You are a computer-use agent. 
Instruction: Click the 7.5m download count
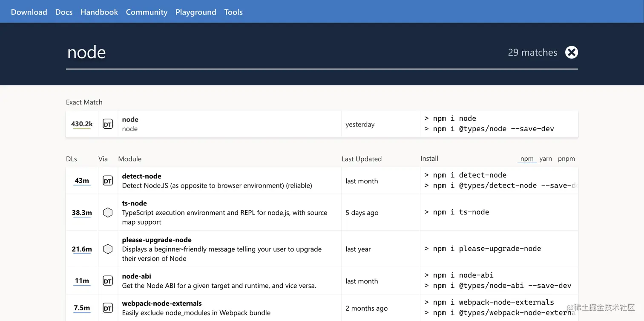tap(82, 308)
